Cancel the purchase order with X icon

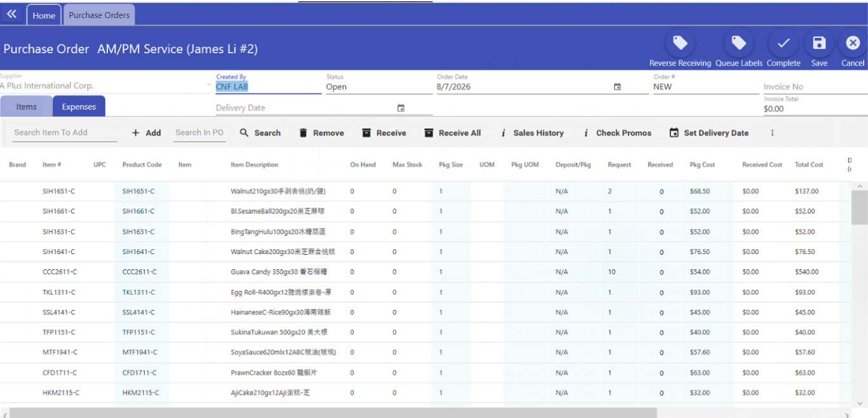[x=853, y=43]
